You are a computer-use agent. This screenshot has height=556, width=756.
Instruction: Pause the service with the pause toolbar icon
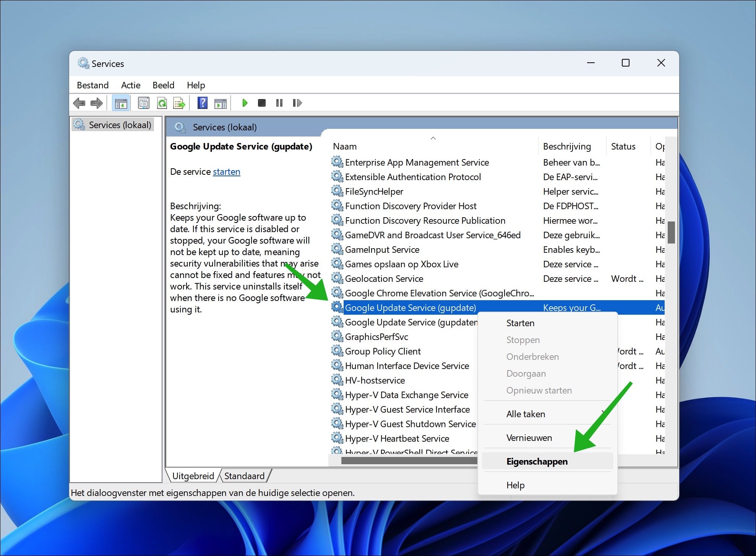(x=279, y=102)
